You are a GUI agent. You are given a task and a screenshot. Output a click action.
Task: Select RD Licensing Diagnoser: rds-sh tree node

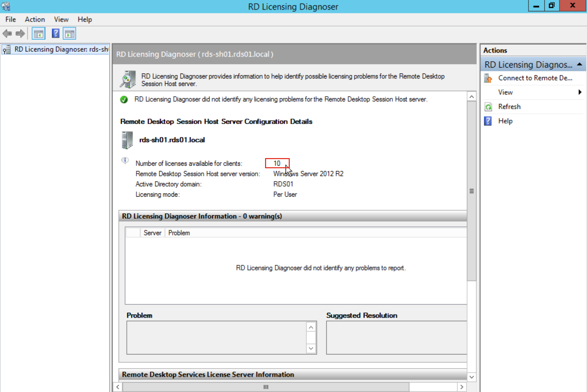[x=56, y=50]
